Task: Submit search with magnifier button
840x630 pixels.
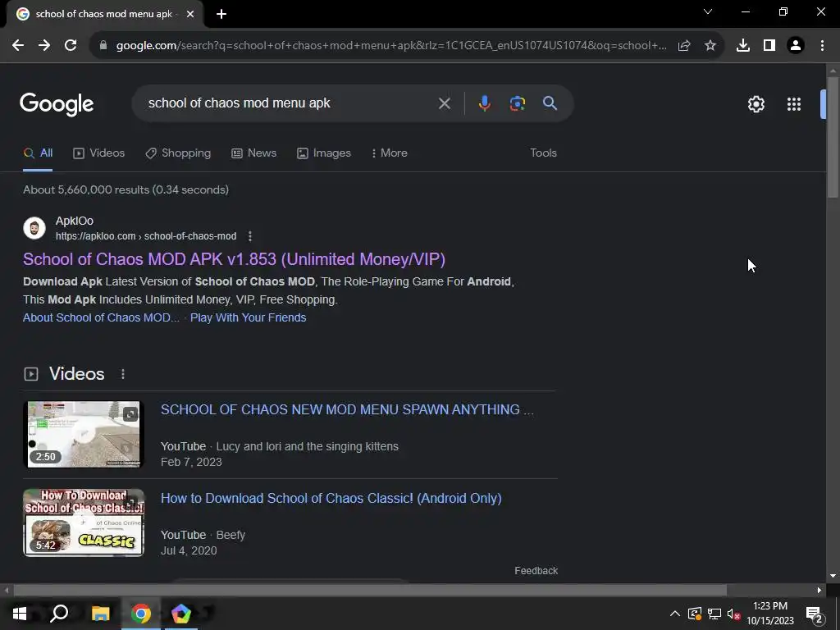Action: click(550, 103)
